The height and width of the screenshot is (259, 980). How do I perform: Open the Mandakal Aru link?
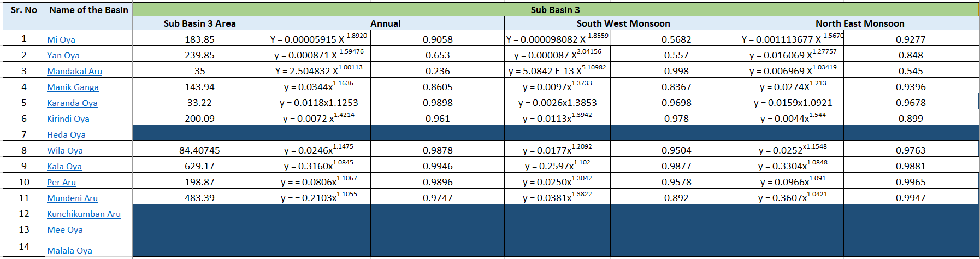point(74,71)
